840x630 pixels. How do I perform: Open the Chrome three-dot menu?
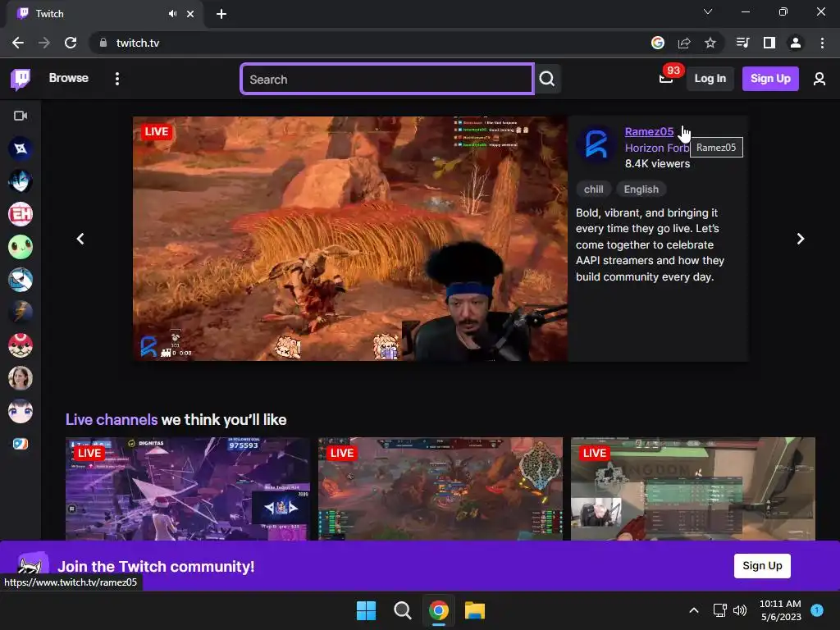822,43
